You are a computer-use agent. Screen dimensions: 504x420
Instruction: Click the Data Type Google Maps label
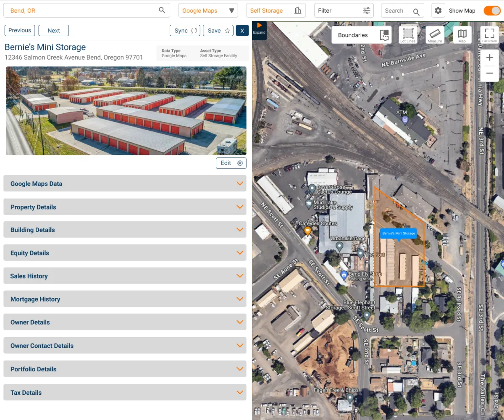(x=174, y=53)
